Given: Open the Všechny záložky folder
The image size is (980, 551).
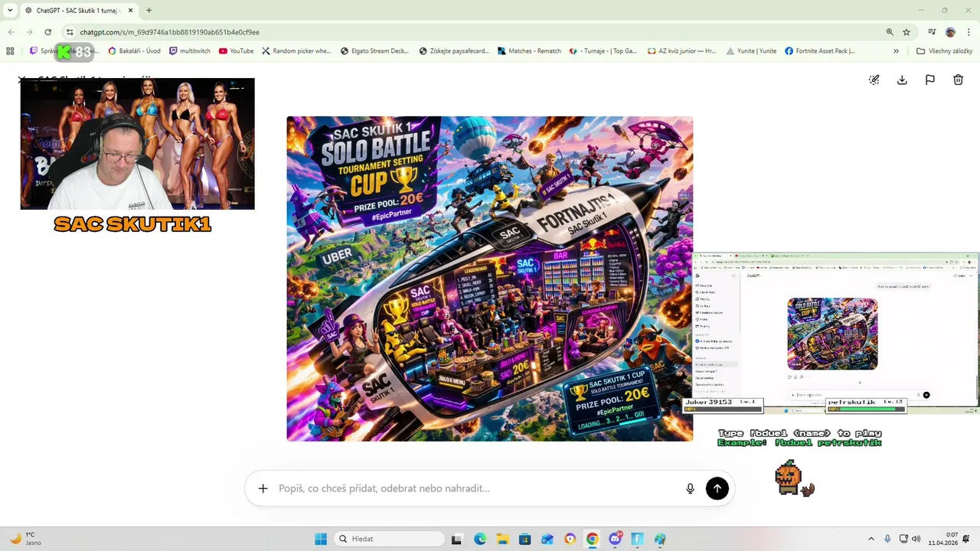Looking at the screenshot, I should (x=944, y=51).
